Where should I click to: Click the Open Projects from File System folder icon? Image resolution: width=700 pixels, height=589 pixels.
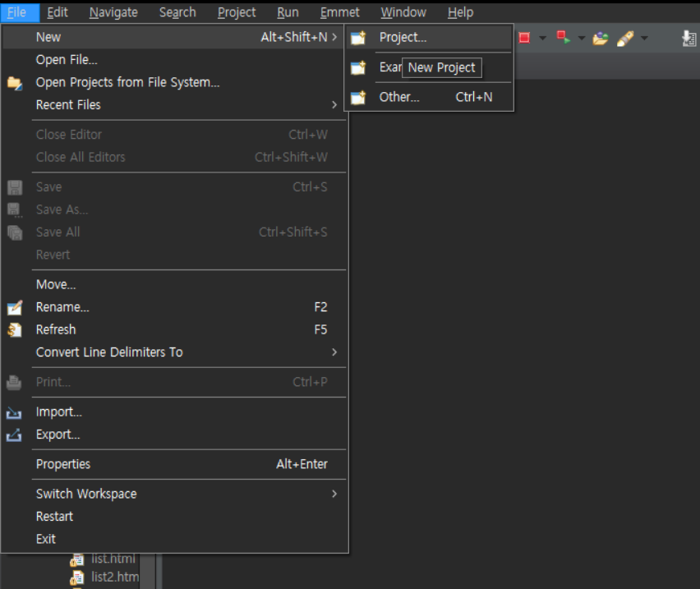(x=15, y=83)
